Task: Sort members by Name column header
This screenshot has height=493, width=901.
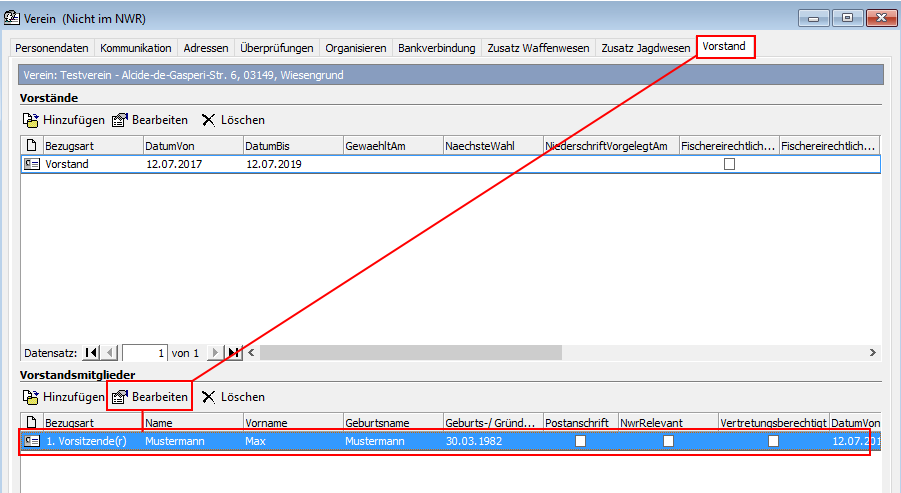Action: point(192,423)
